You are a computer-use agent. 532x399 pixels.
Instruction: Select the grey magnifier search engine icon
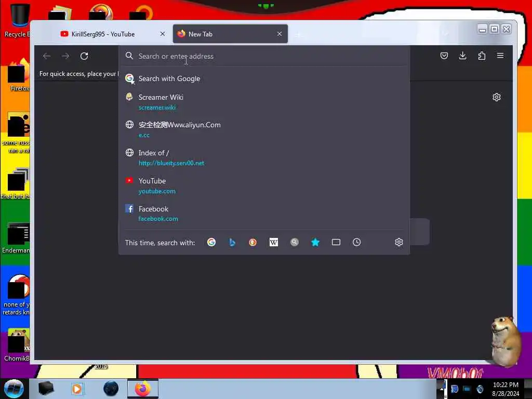pos(294,242)
